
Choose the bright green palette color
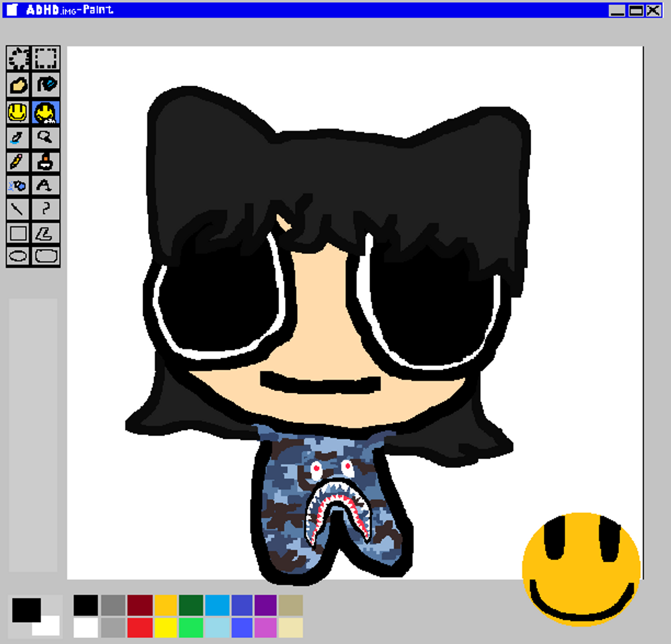click(191, 628)
